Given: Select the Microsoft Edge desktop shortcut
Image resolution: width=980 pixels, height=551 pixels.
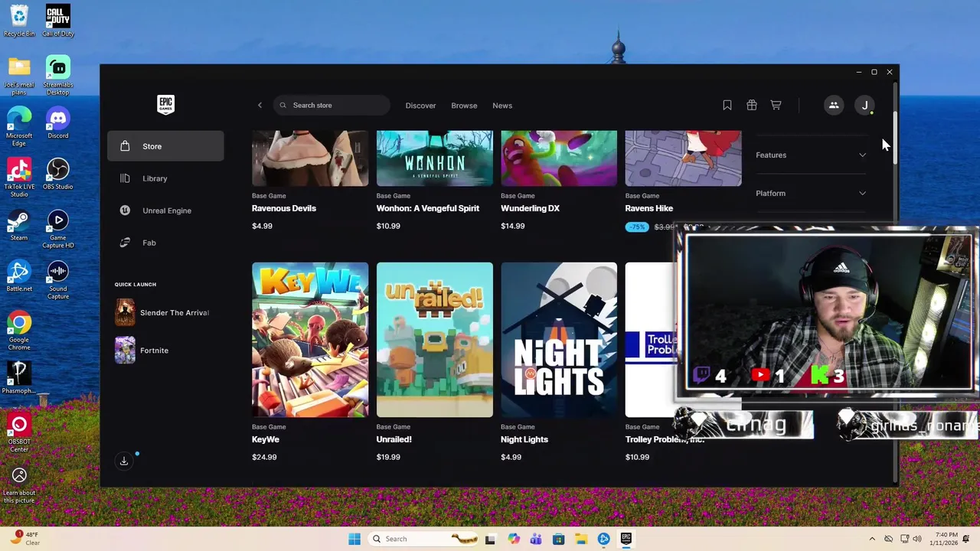Looking at the screenshot, I should 19,126.
